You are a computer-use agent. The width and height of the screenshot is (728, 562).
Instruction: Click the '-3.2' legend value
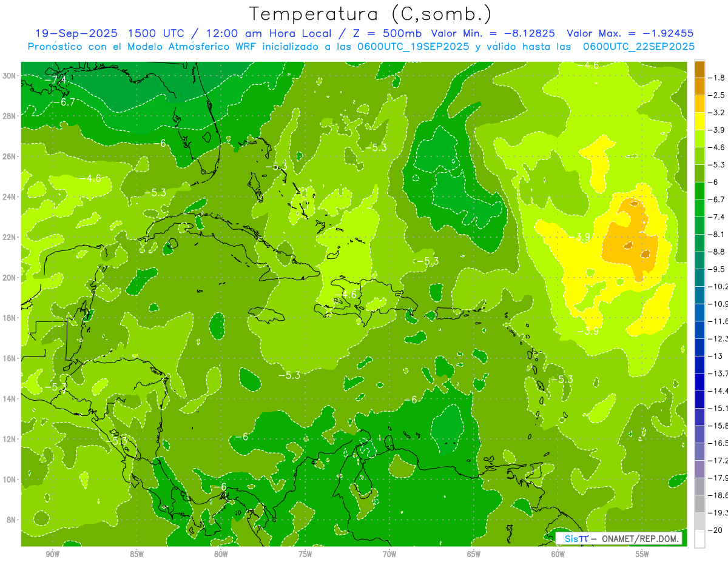point(716,113)
